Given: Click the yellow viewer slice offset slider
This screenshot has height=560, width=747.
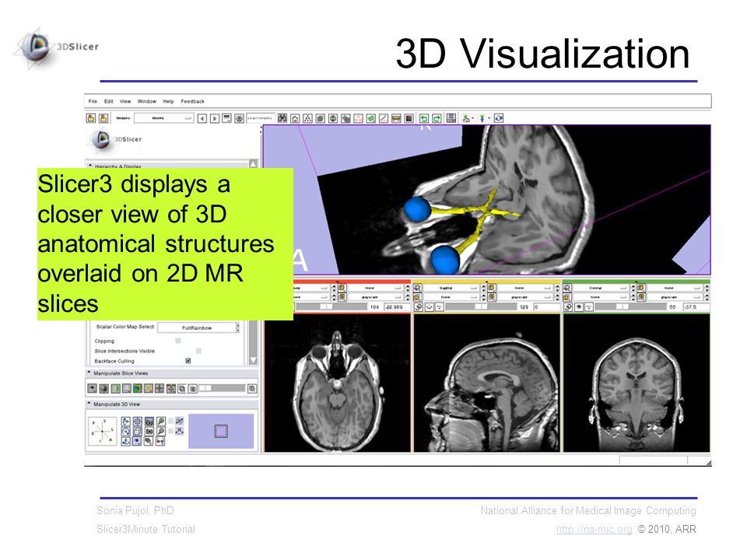Looking at the screenshot, I should (x=481, y=307).
